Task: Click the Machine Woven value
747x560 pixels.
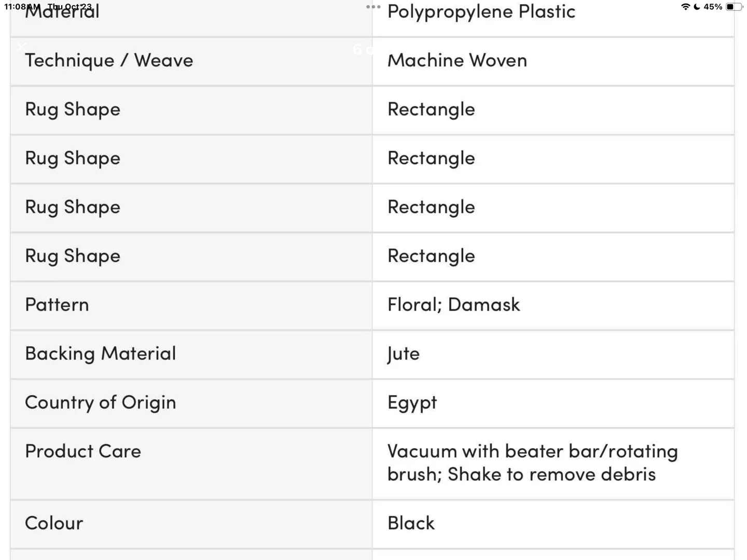Action: coord(457,60)
